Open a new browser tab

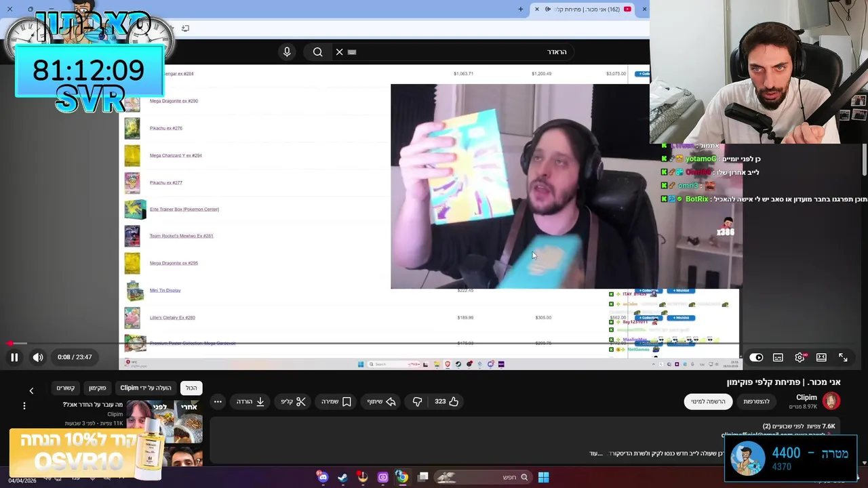[x=521, y=9]
